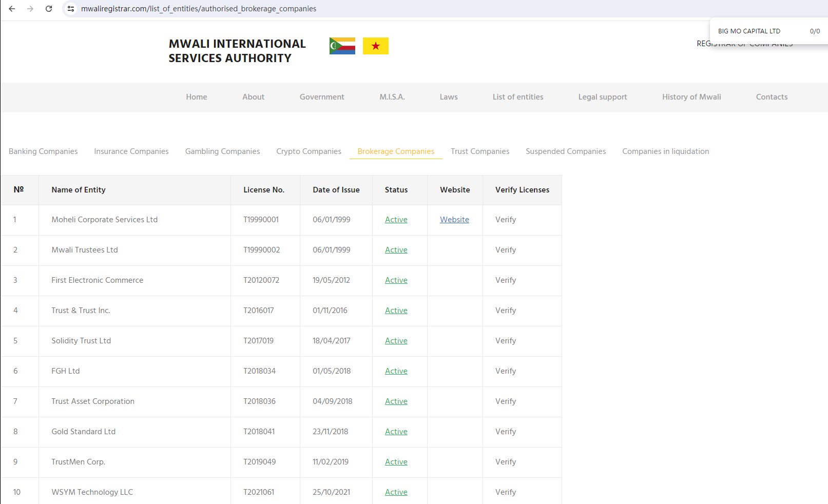This screenshot has width=828, height=504.
Task: View Companies in liquidation tab
Action: point(665,151)
